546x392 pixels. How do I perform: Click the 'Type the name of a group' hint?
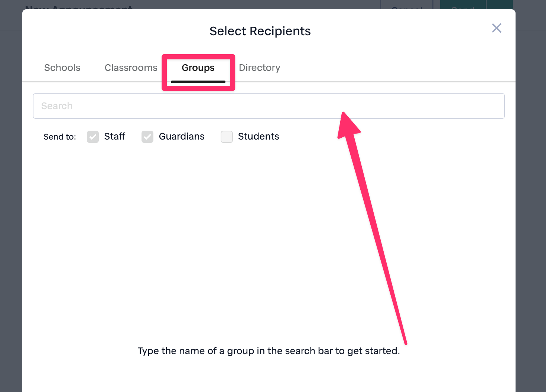[269, 351]
